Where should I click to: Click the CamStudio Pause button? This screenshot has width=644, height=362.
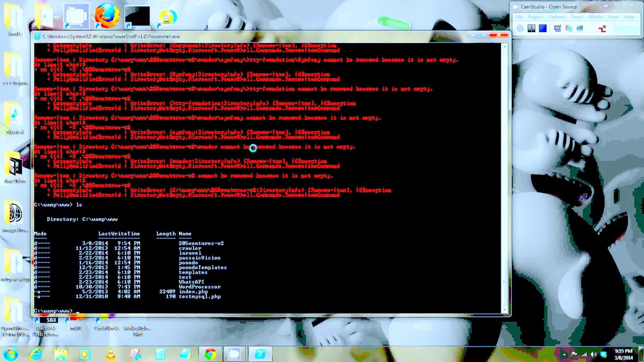click(x=531, y=29)
